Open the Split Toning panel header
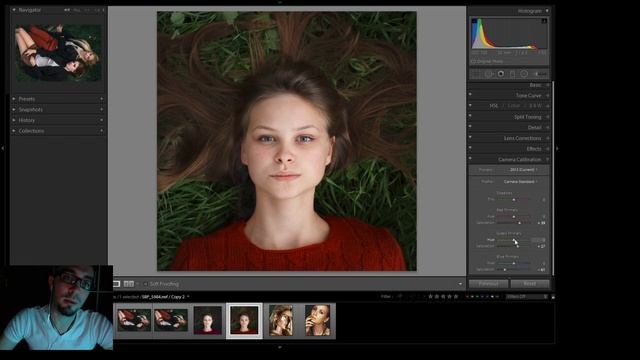 (x=528, y=117)
